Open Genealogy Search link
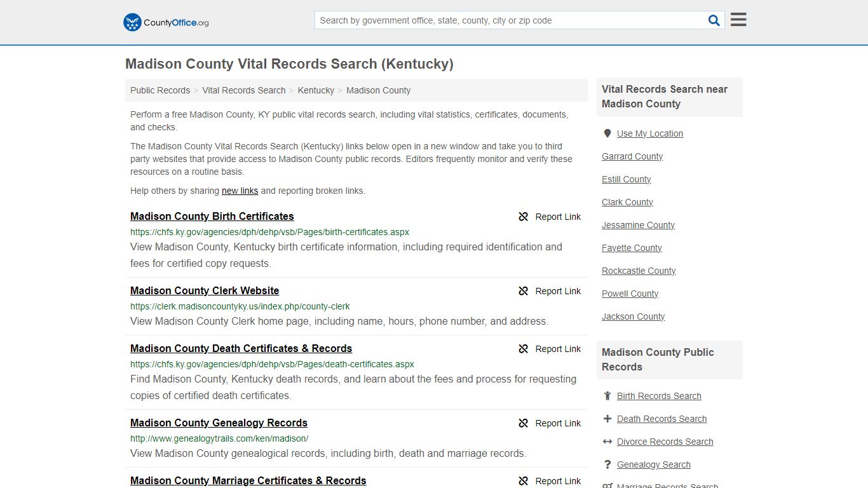 click(653, 464)
